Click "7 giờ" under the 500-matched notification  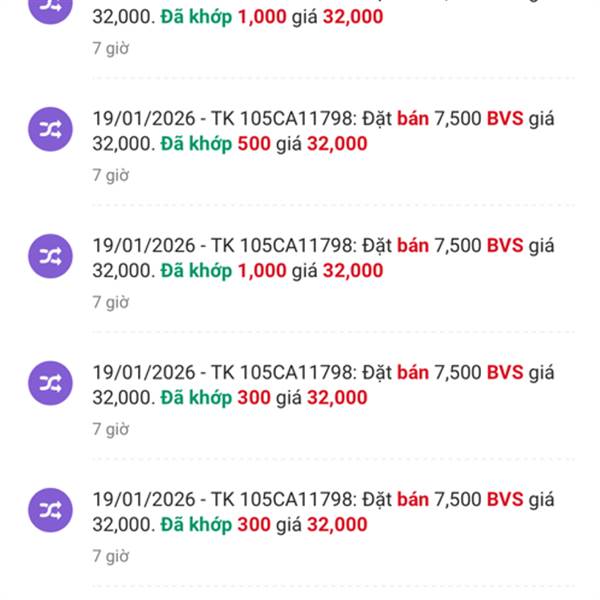click(x=111, y=175)
